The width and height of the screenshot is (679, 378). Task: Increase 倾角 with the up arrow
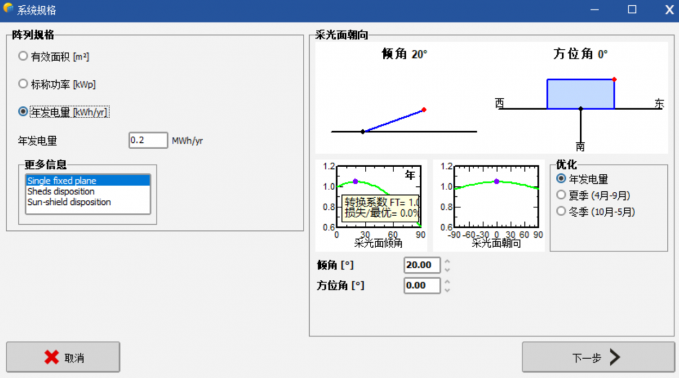447,261
